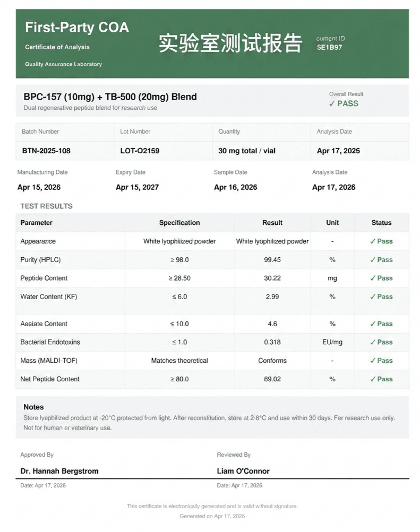The image size is (420, 532).
Task: Click the document ID SE1B97
Action: [x=329, y=48]
